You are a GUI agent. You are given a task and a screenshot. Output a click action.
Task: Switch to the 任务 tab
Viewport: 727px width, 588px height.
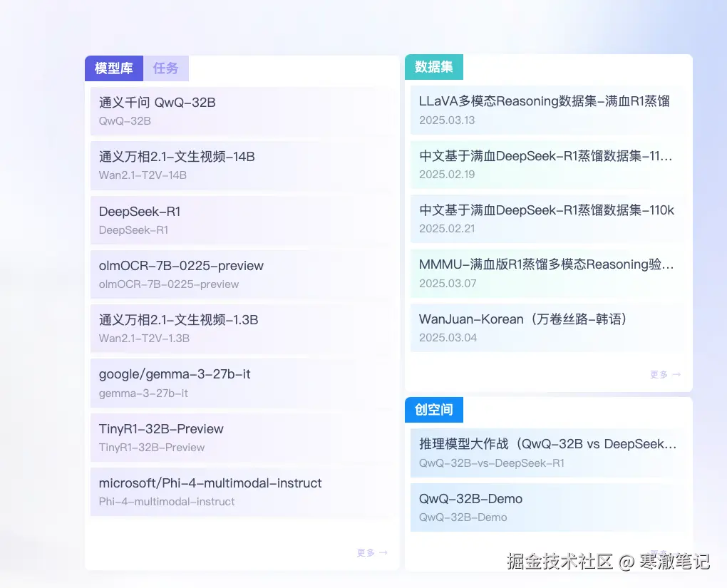166,68
